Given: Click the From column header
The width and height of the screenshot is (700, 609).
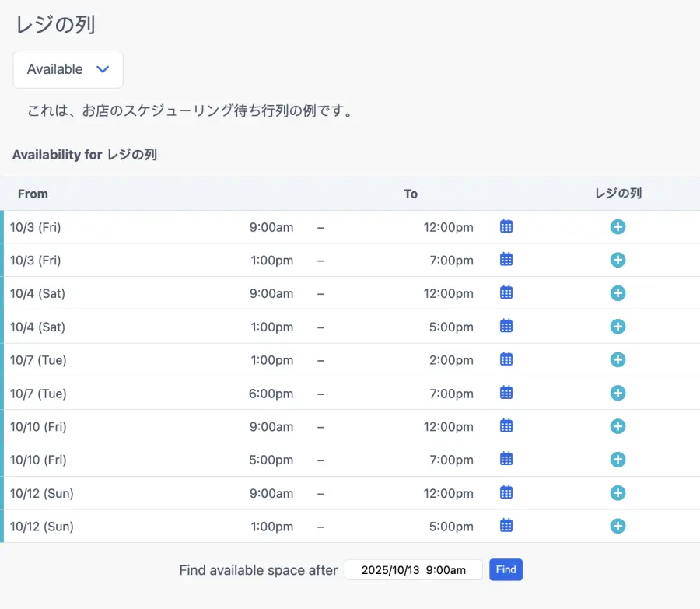Looking at the screenshot, I should pos(33,194).
